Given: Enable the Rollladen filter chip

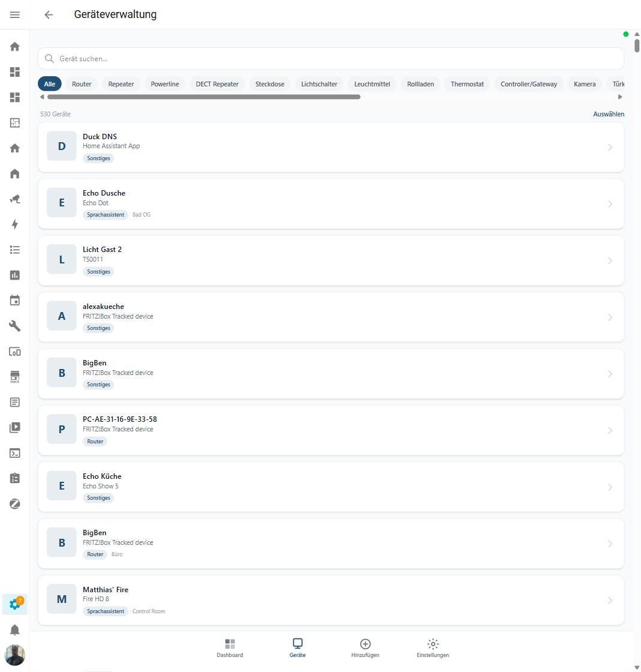Looking at the screenshot, I should pos(420,84).
